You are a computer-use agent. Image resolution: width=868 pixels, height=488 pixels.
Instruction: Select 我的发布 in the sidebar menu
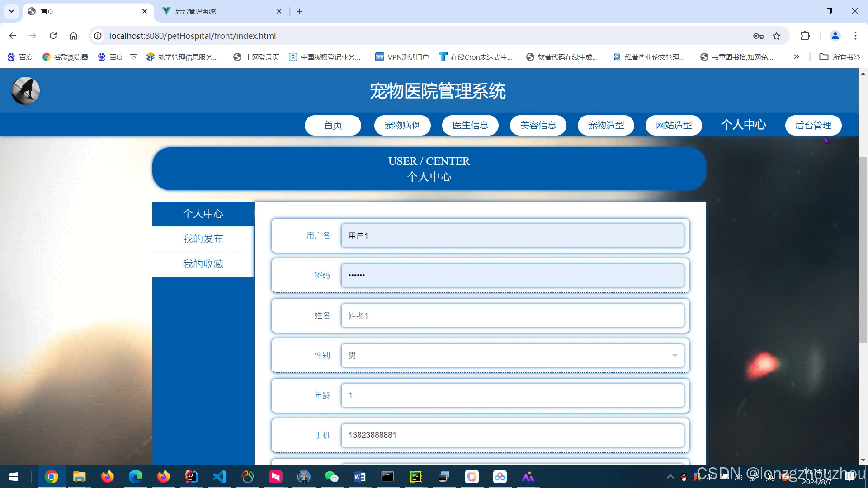[x=203, y=239]
